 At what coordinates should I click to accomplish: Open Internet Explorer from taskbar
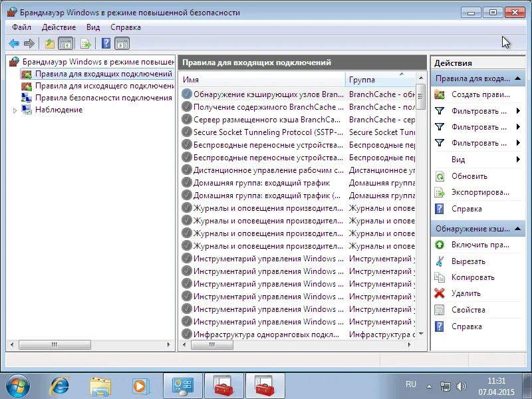60,386
